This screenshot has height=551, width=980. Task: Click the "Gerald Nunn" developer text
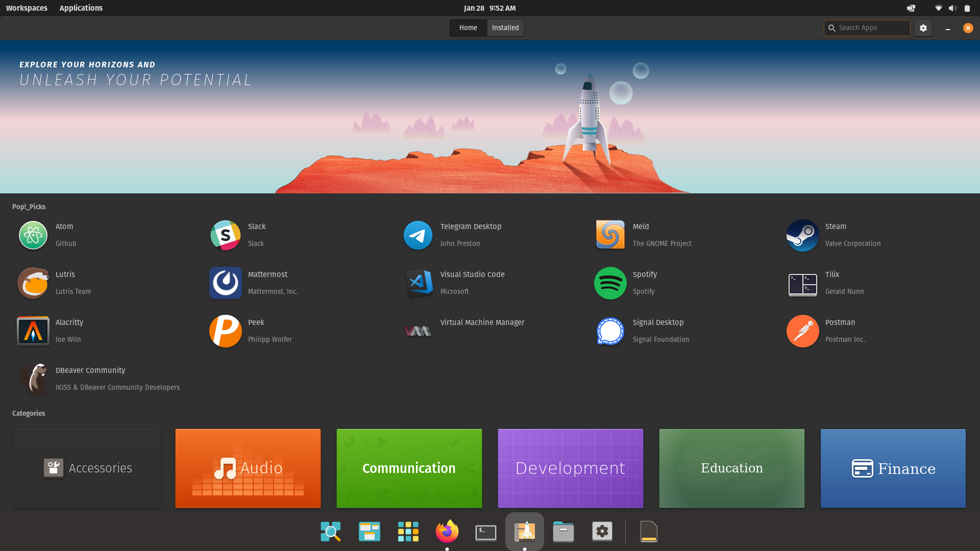tap(844, 292)
